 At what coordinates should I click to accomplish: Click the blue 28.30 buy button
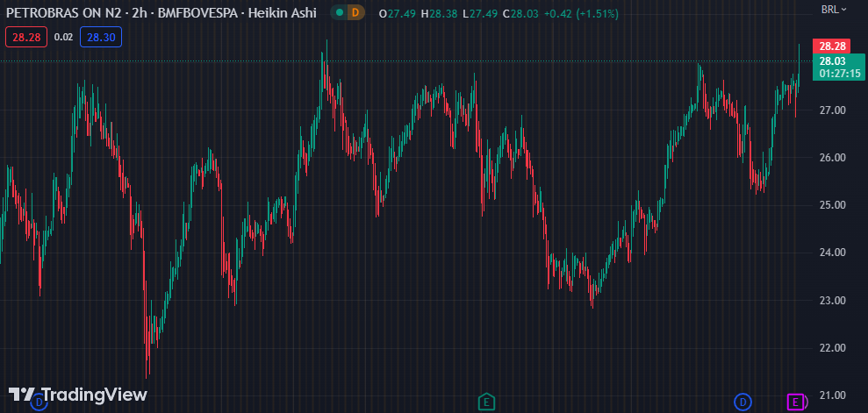pyautogui.click(x=101, y=37)
